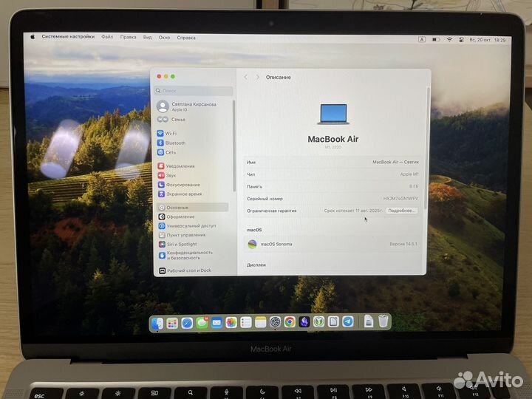The image size is (532, 399).
Task: Open Messages from the Dock
Action: (x=202, y=323)
